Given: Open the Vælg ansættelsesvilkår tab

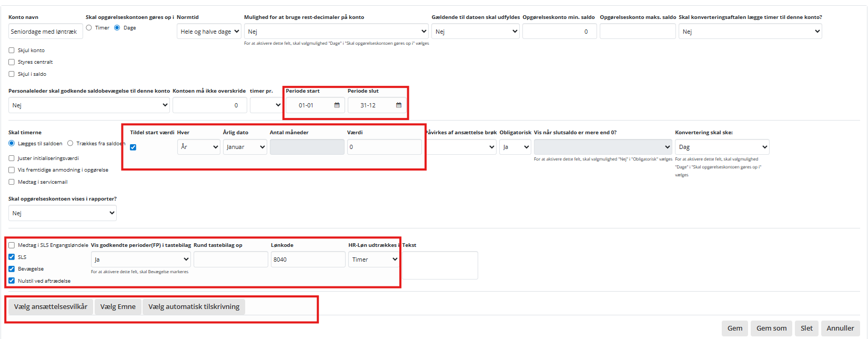Looking at the screenshot, I should pyautogui.click(x=51, y=307).
